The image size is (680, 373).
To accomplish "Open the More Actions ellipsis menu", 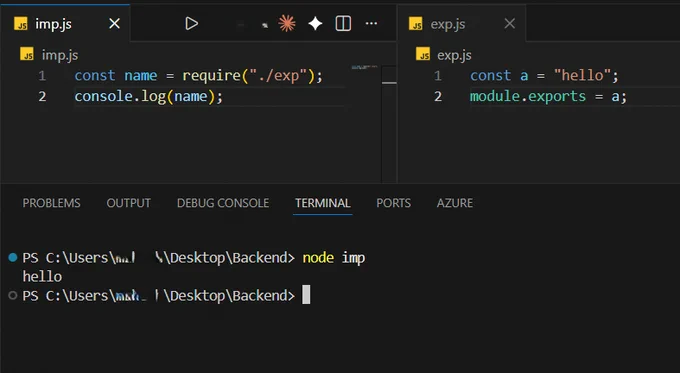I will 371,23.
